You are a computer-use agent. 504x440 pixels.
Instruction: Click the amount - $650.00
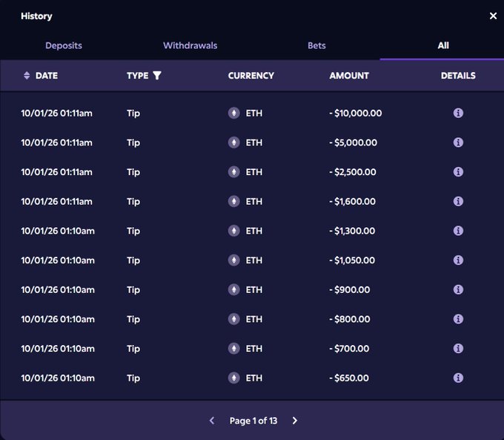coord(349,378)
